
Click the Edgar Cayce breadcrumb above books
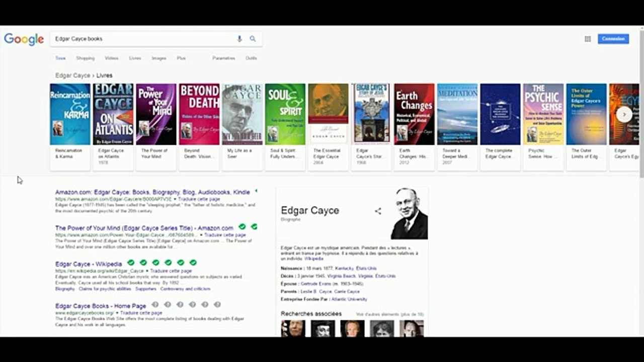click(x=72, y=75)
